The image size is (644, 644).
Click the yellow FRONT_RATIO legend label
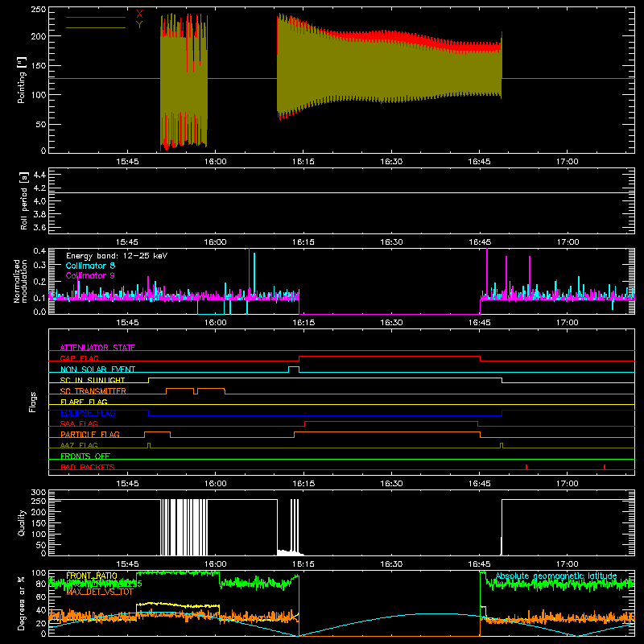pos(92,576)
